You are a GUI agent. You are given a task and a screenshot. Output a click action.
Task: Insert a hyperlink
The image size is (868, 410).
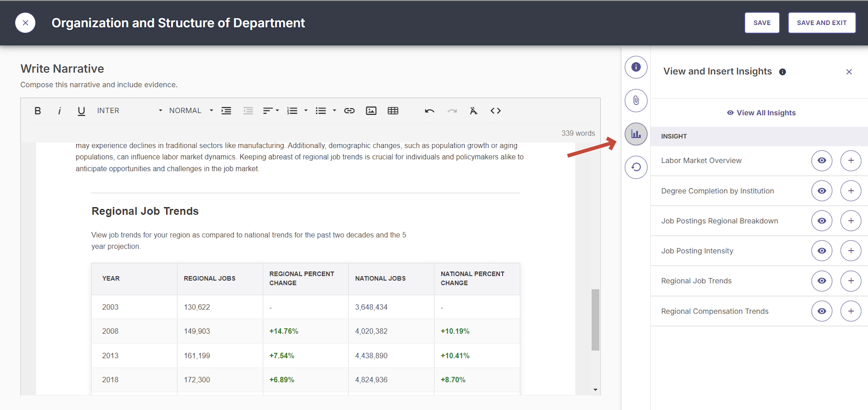point(349,110)
